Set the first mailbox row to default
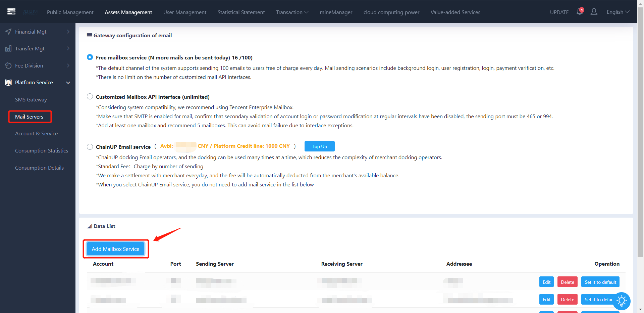 pyautogui.click(x=600, y=282)
